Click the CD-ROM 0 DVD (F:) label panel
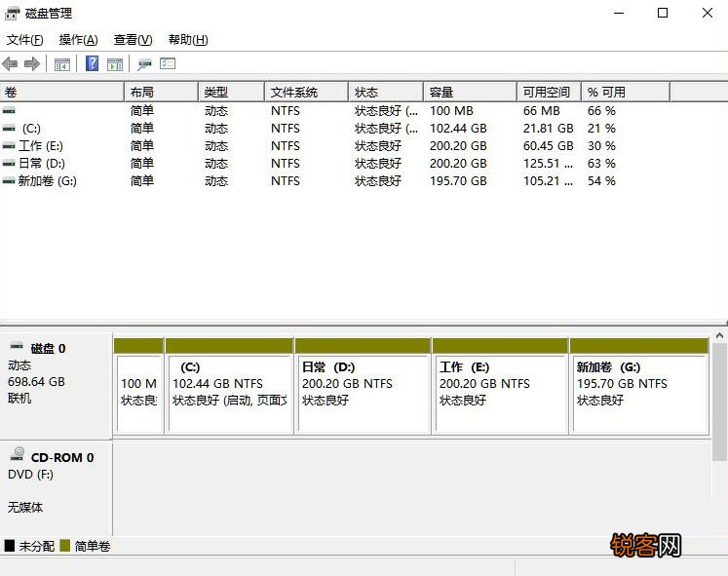The height and width of the screenshot is (576, 728). [x=57, y=488]
